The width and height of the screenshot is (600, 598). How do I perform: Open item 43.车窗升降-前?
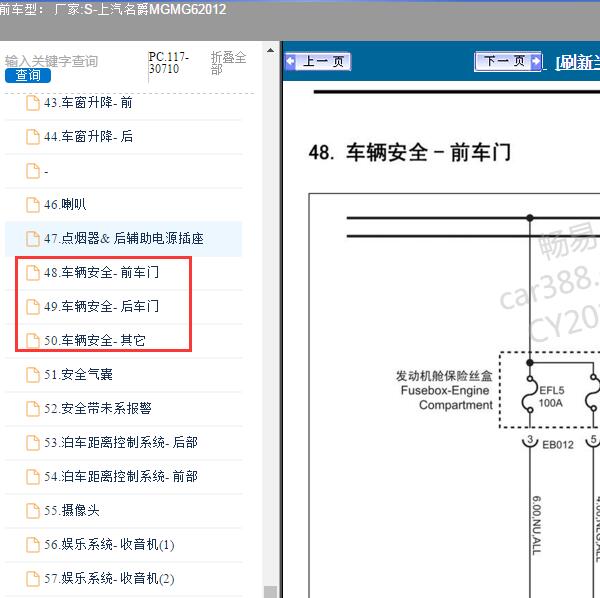88,103
